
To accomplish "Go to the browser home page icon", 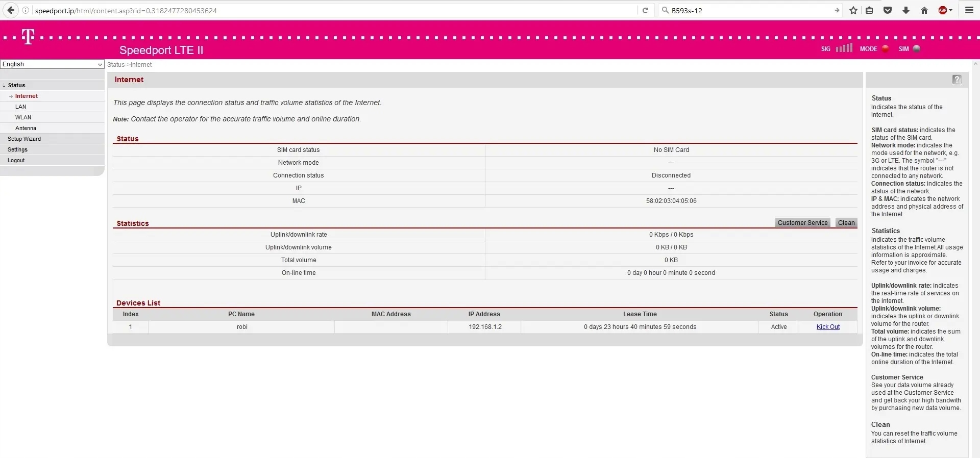I will point(924,10).
